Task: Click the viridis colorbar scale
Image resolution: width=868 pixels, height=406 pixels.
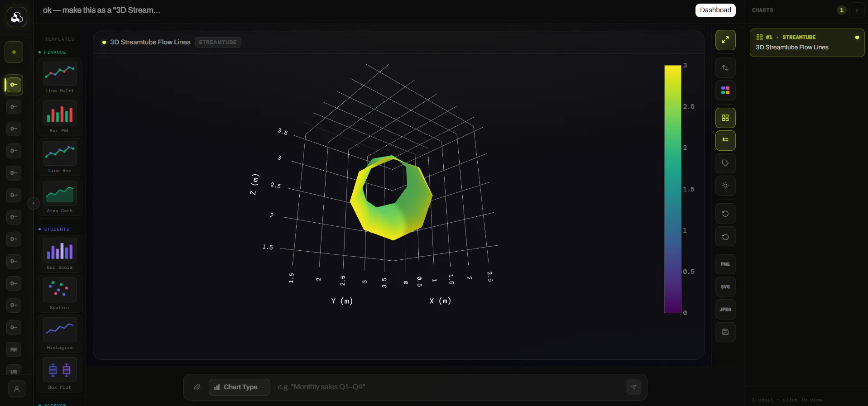Action: pos(672,189)
